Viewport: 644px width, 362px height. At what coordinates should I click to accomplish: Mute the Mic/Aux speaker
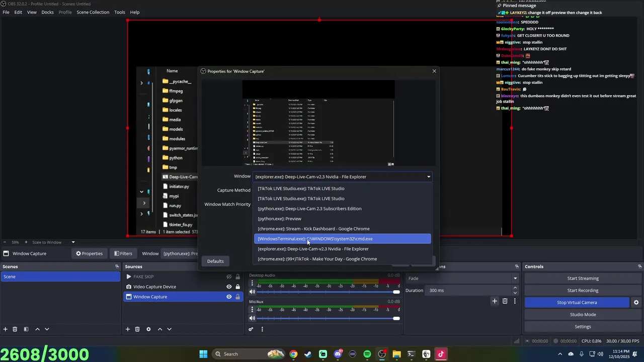click(x=252, y=318)
